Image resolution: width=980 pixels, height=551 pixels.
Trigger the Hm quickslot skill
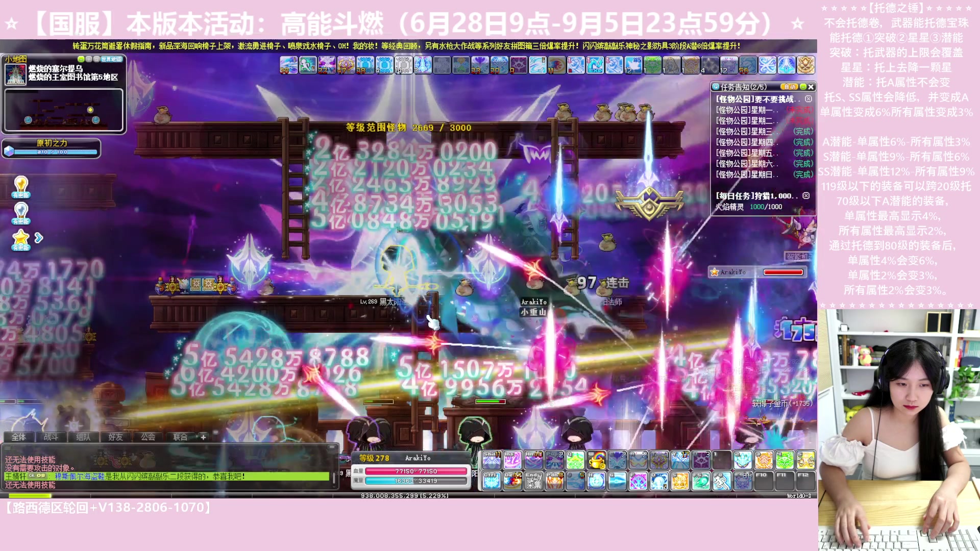point(533,460)
